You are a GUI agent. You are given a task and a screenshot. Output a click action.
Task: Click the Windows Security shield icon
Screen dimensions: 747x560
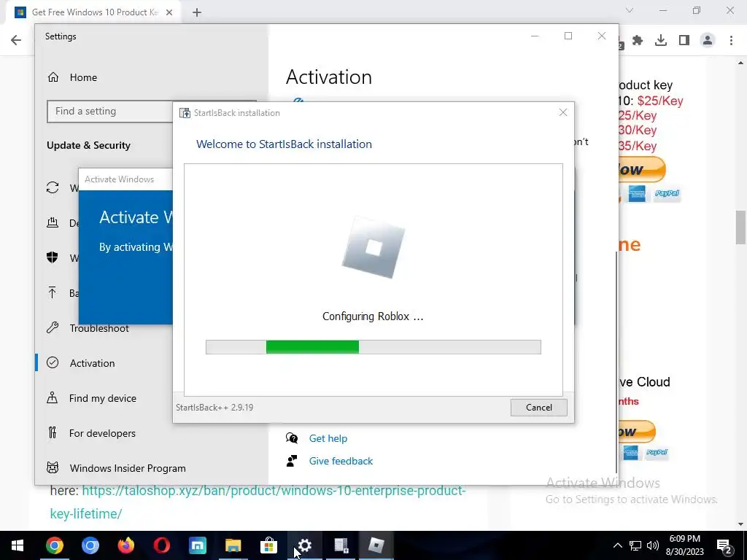click(x=53, y=257)
